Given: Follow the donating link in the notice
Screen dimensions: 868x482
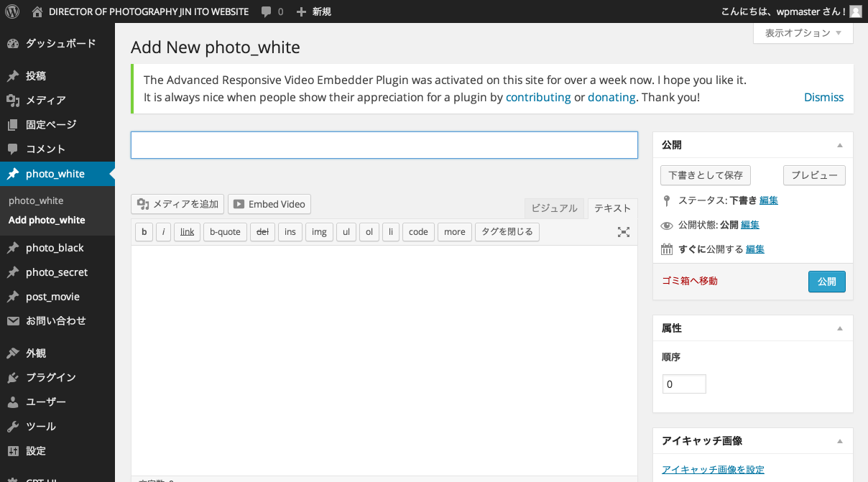Looking at the screenshot, I should [611, 97].
